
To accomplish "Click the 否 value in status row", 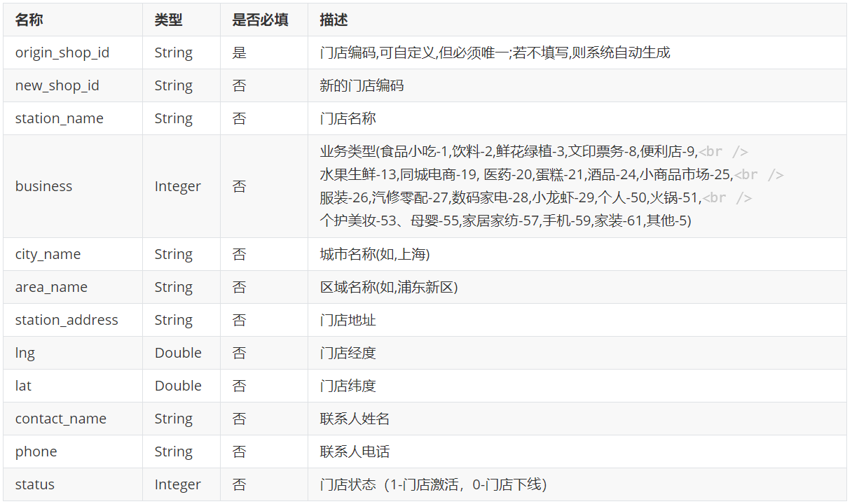I will point(240,484).
